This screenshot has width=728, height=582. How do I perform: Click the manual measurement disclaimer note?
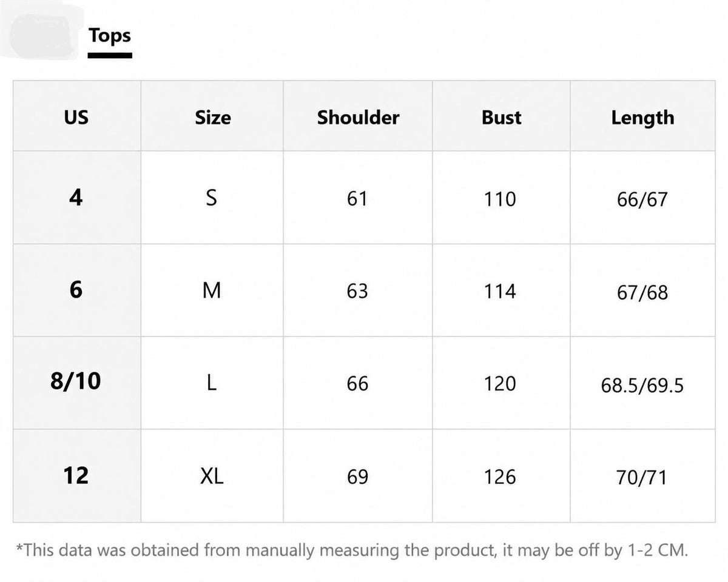(x=352, y=550)
